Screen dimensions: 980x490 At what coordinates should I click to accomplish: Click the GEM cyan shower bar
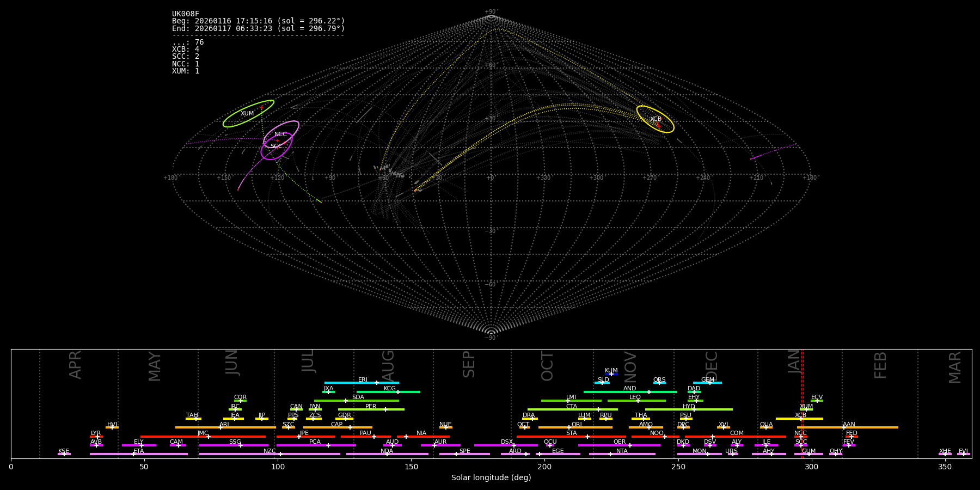[707, 383]
